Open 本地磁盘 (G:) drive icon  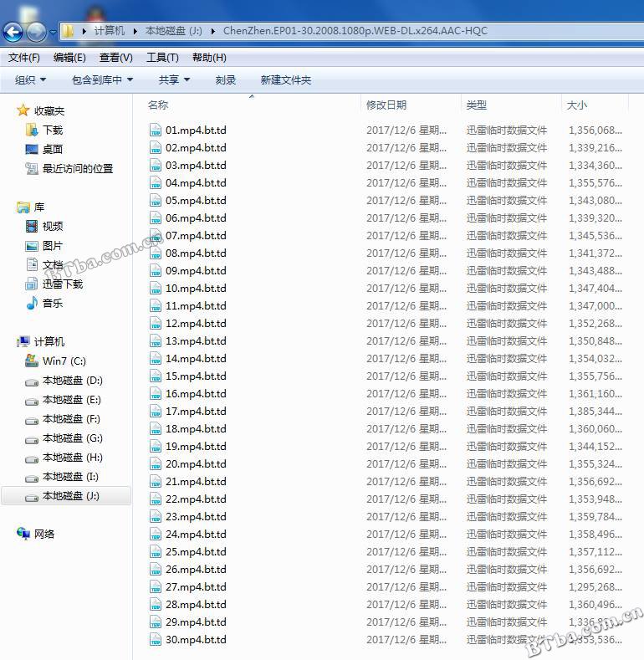coord(32,440)
